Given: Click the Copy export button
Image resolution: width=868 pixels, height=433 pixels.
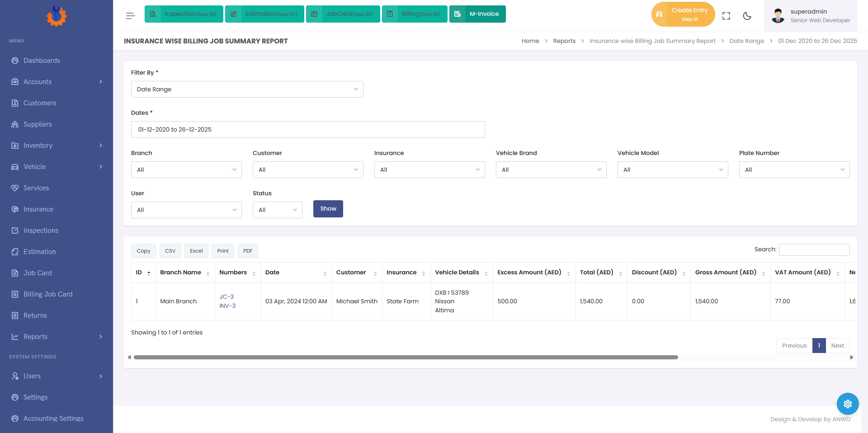Looking at the screenshot, I should point(143,251).
